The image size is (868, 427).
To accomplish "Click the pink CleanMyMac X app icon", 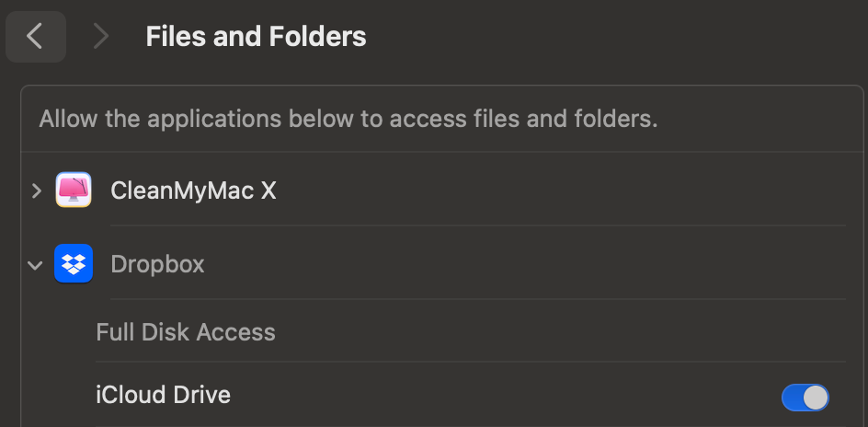I will pyautogui.click(x=74, y=190).
